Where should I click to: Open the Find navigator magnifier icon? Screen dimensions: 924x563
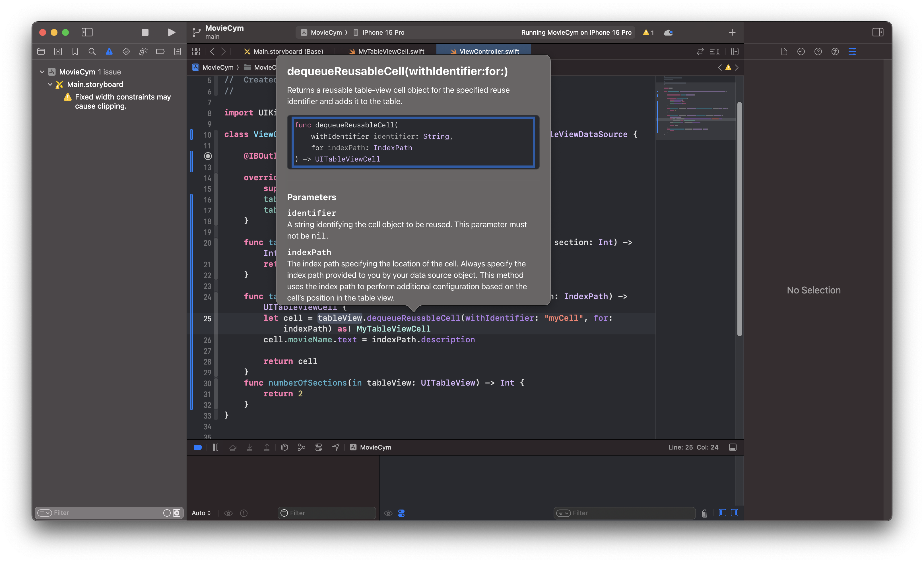pyautogui.click(x=92, y=52)
